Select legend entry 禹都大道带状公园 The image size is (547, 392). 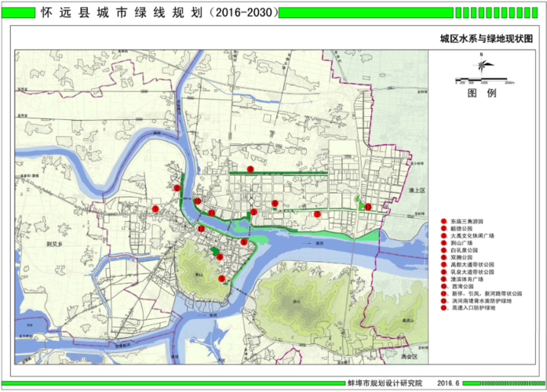pyautogui.click(x=468, y=265)
